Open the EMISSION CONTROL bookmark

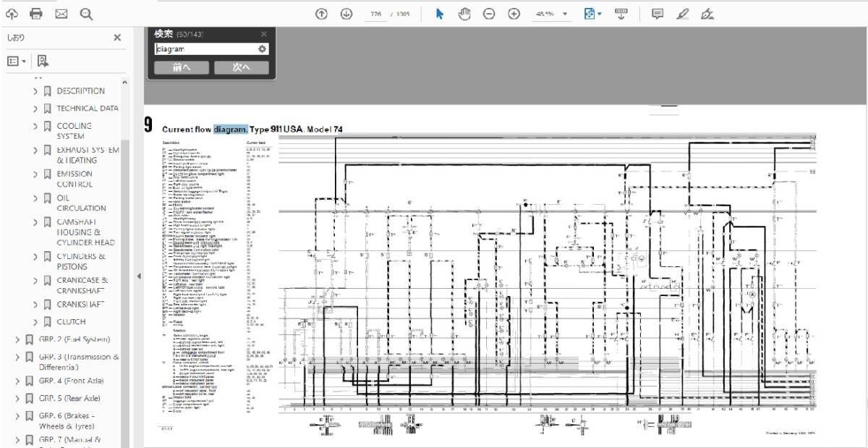(75, 179)
